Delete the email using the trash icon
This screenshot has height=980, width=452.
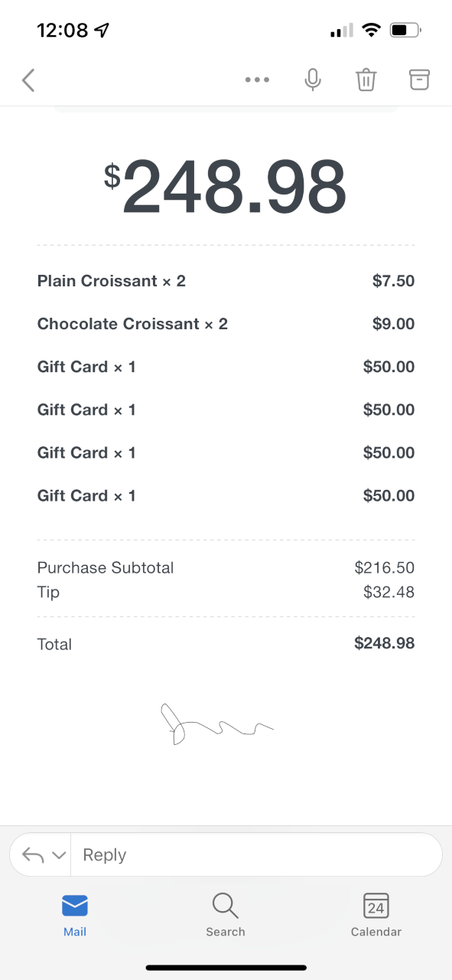tap(366, 80)
